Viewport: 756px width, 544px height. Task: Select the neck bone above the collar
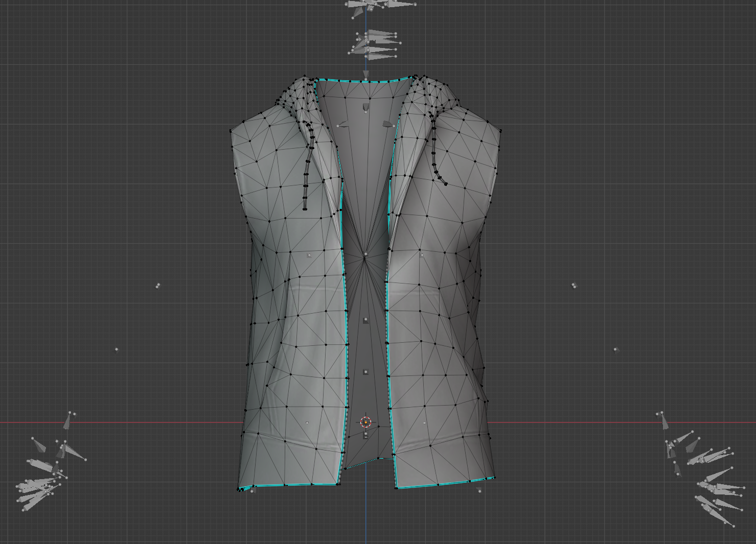point(365,75)
